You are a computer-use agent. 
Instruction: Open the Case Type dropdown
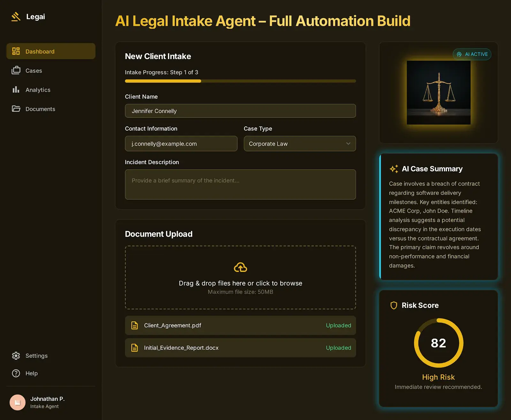coord(300,144)
